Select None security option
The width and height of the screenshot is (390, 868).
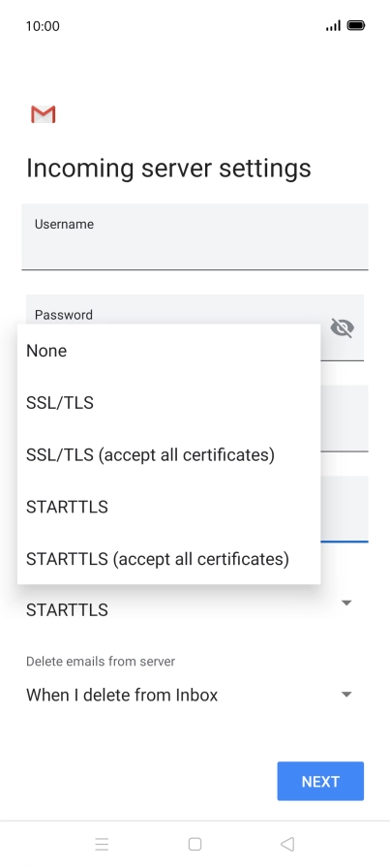(168, 351)
